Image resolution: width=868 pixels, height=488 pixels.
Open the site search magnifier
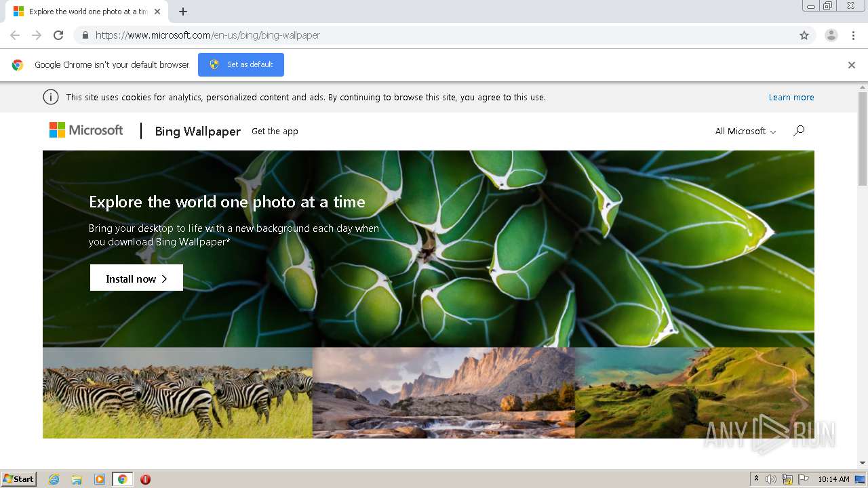799,131
